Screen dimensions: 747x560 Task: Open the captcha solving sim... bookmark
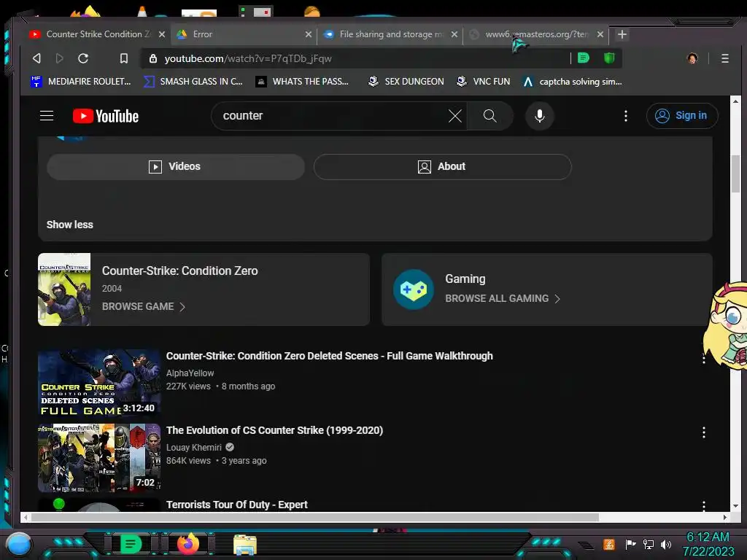[x=572, y=82]
